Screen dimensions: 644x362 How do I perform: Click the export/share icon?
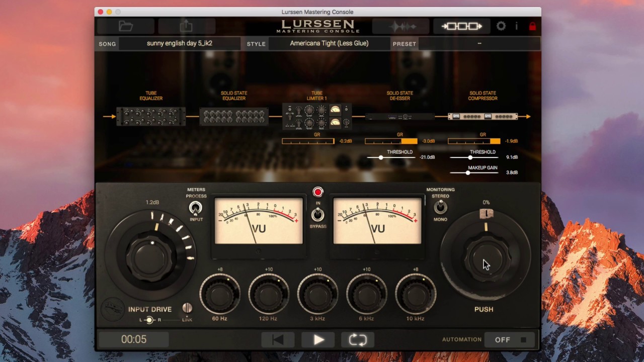point(186,26)
